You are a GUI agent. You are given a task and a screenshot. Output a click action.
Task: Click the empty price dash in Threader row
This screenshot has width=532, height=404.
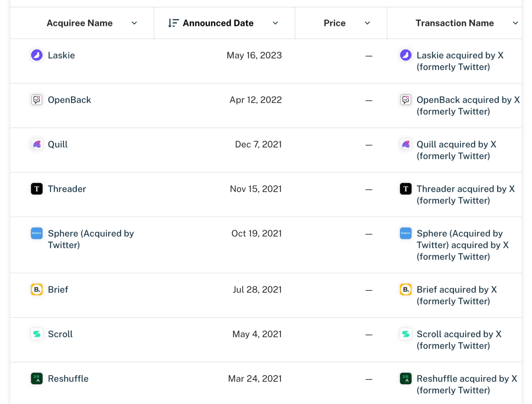369,189
